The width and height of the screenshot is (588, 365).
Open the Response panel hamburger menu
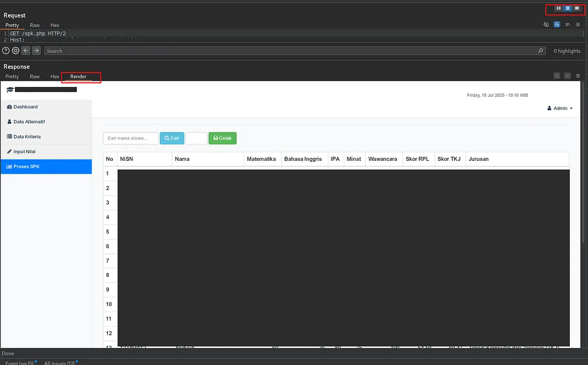(578, 76)
